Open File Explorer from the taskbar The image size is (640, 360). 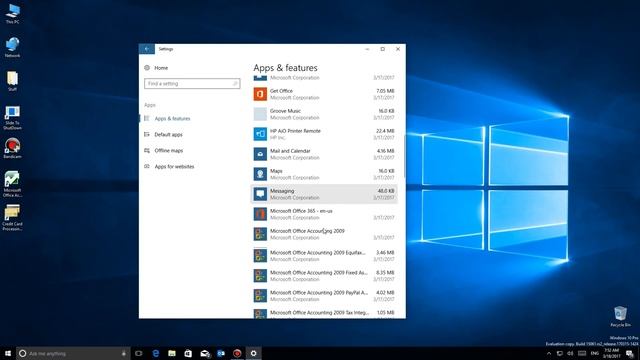(x=172, y=353)
